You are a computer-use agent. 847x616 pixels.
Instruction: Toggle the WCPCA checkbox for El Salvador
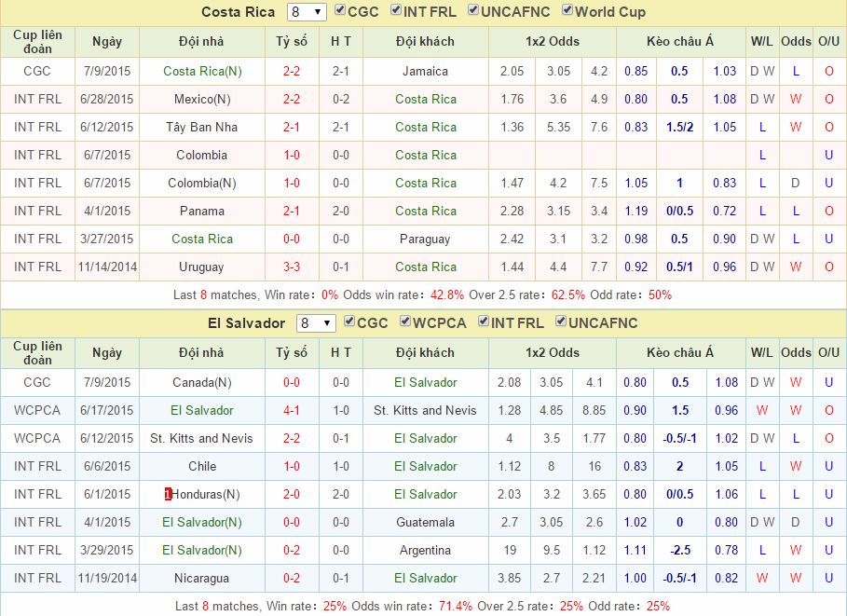[405, 322]
